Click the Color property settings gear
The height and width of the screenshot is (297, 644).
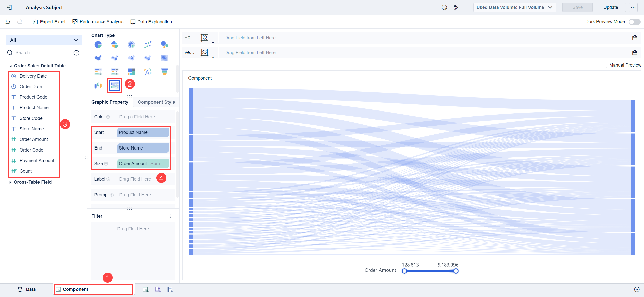click(x=108, y=117)
